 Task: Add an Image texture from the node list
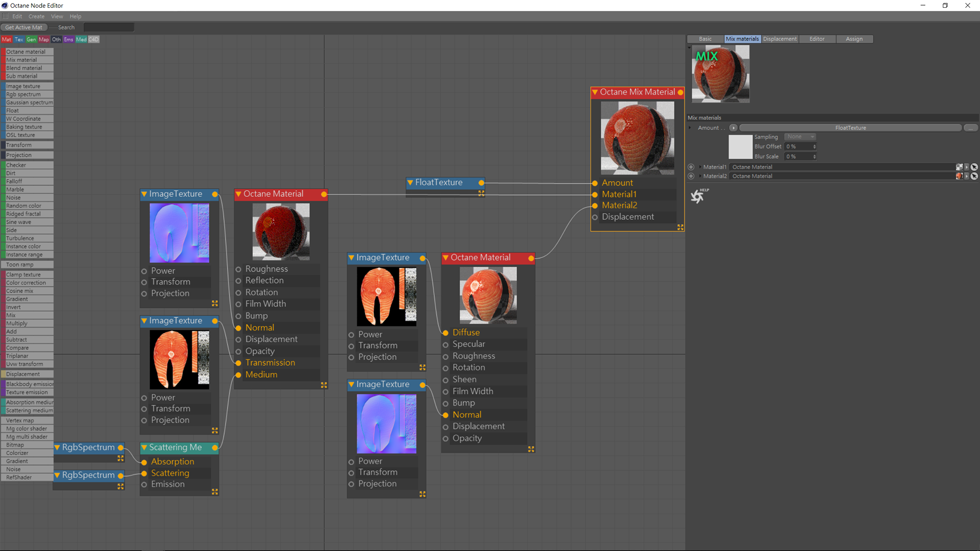28,86
